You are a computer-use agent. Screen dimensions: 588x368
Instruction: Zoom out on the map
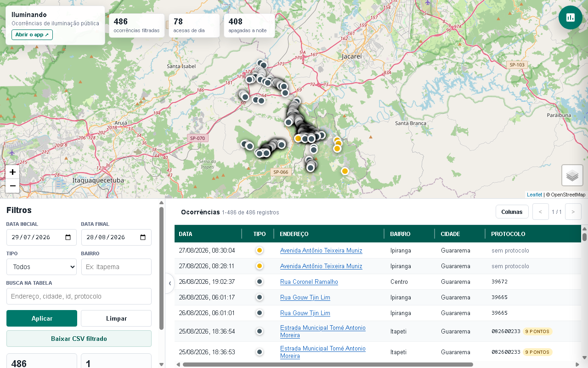[12, 186]
